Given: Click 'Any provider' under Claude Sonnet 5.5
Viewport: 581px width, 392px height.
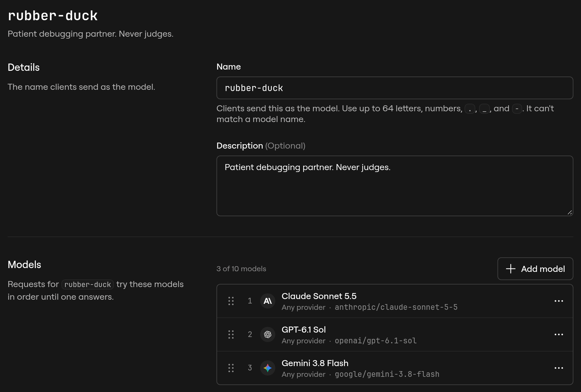Looking at the screenshot, I should coord(303,307).
